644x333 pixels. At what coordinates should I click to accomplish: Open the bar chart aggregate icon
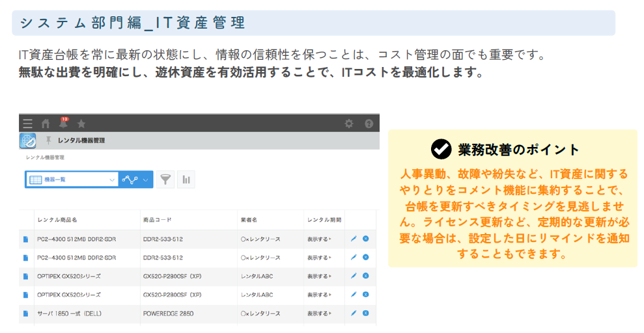click(x=186, y=180)
